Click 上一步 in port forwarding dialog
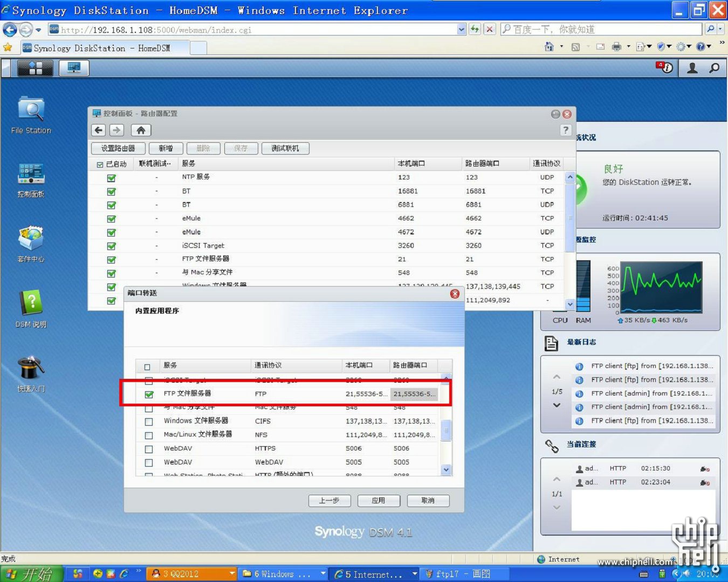The height and width of the screenshot is (582, 728). pos(329,501)
